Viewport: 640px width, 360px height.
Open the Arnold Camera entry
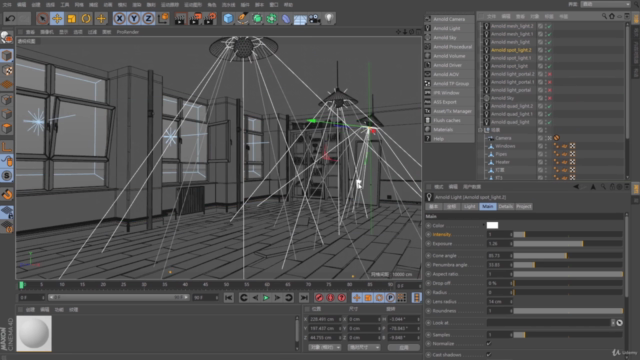pyautogui.click(x=449, y=19)
